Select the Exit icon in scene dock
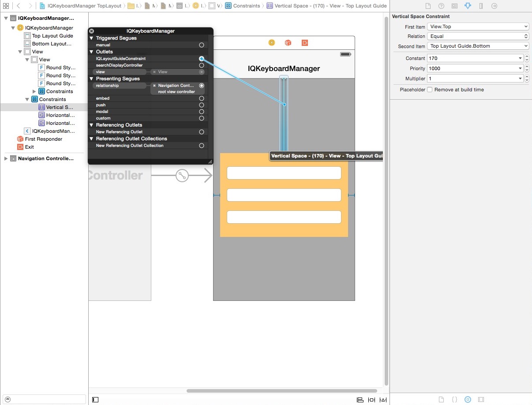This screenshot has height=405, width=532. tap(305, 43)
